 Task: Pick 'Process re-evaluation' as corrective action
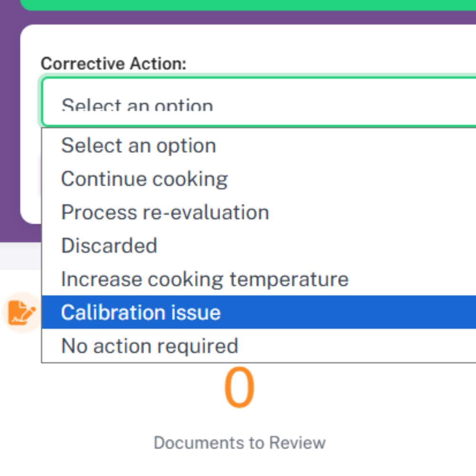[x=165, y=212]
